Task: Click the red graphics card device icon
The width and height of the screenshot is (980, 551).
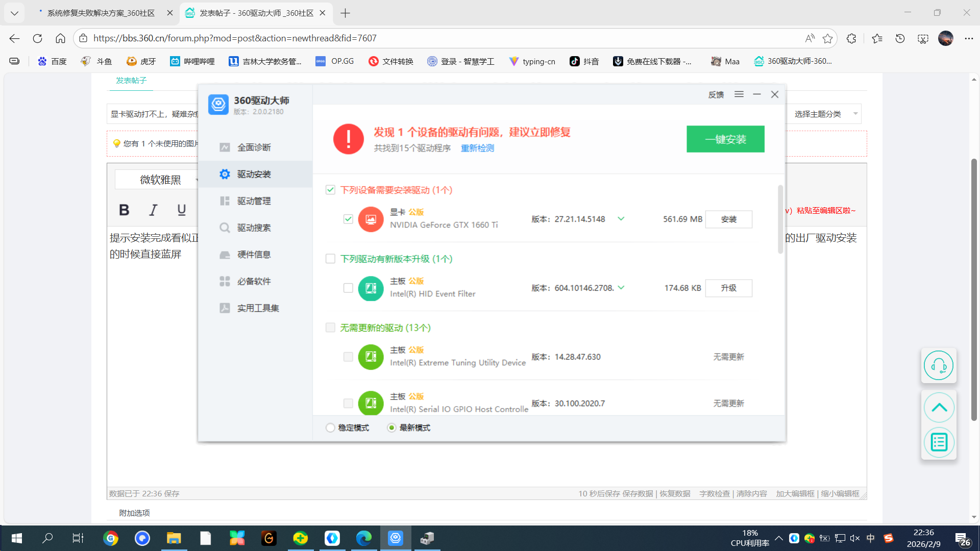Action: coord(371,219)
